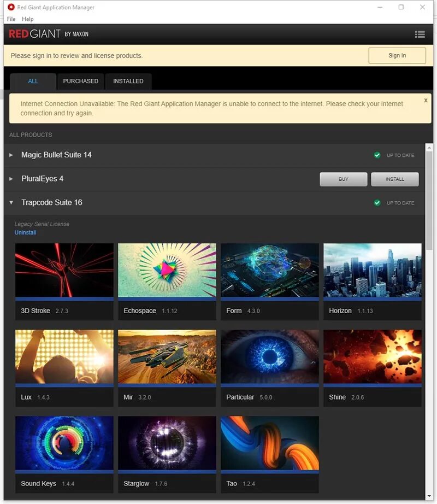Click the Tao 1.2.4 label
437x504 pixels.
click(240, 484)
